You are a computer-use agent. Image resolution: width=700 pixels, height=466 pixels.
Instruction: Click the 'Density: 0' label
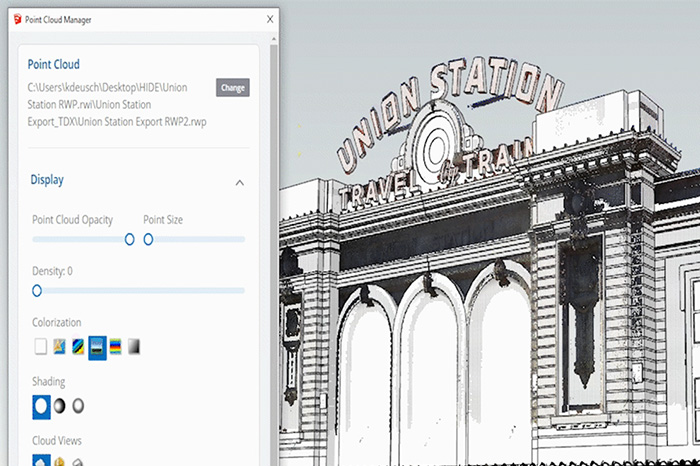tap(52, 271)
